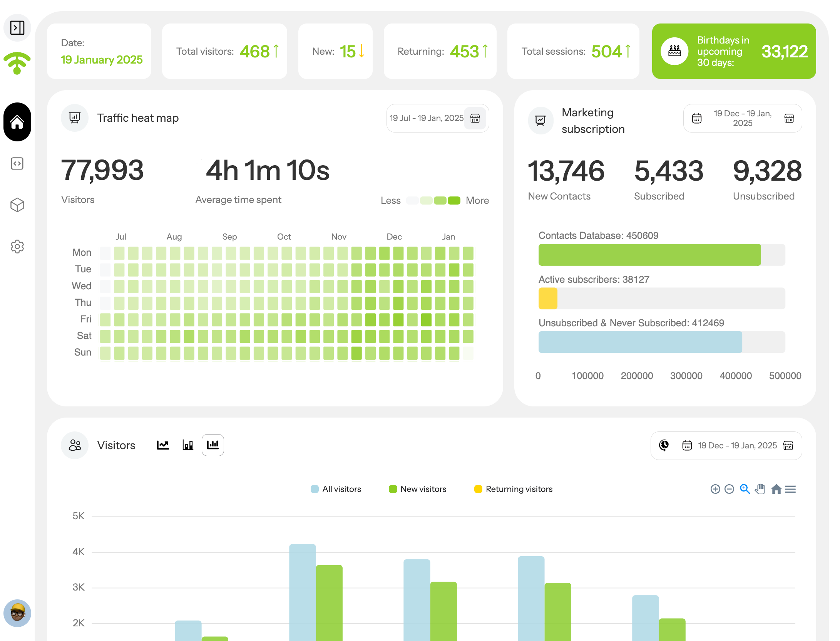Open the 3D box icon in sidebar

tap(17, 205)
